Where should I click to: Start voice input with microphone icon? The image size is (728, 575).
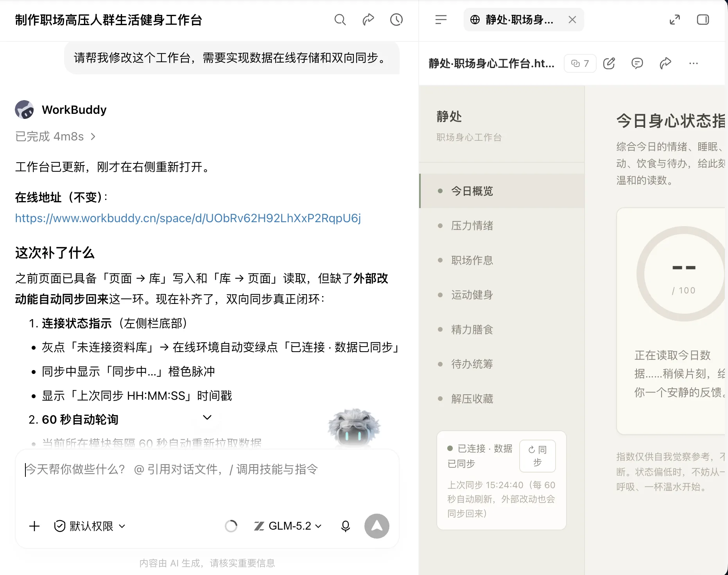(345, 526)
